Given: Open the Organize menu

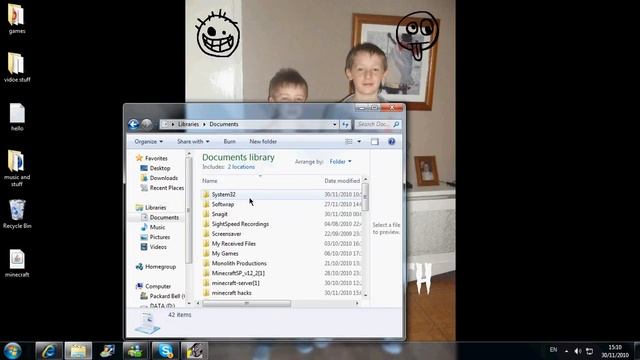Looking at the screenshot, I should click(x=149, y=142).
